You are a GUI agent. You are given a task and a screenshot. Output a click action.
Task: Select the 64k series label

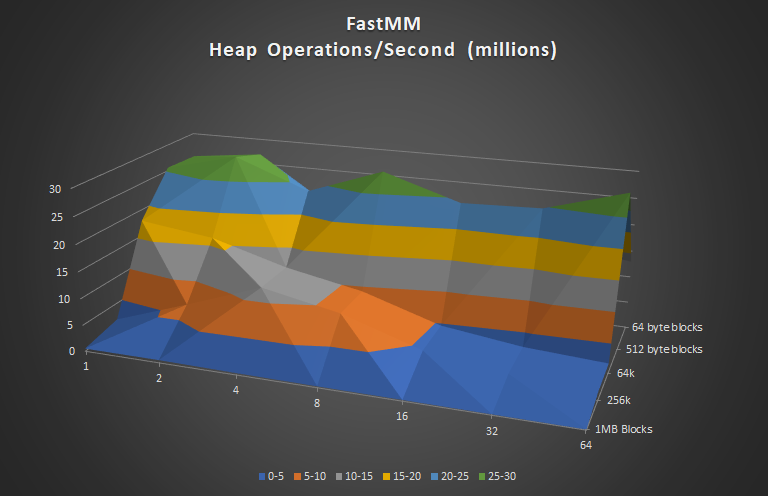click(x=625, y=373)
